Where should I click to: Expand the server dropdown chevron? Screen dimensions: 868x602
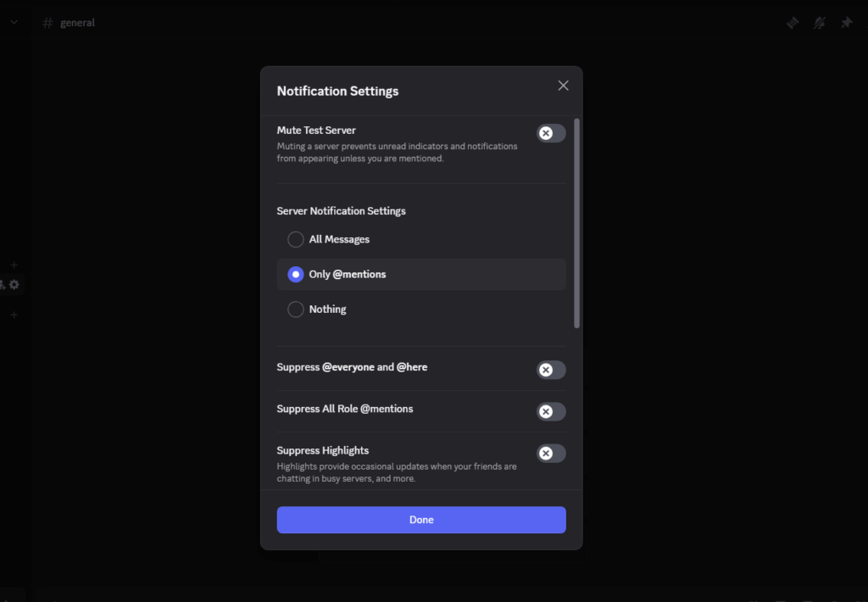click(14, 21)
